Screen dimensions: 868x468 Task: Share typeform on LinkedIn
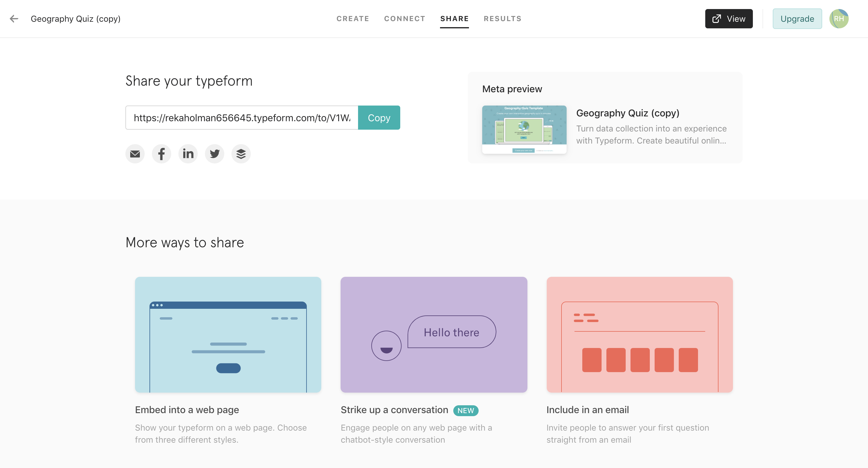(188, 154)
